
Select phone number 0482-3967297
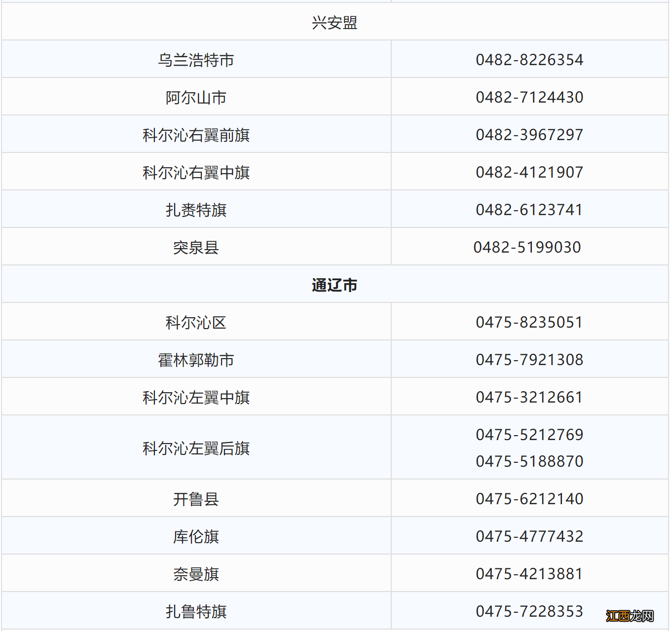tap(529, 135)
